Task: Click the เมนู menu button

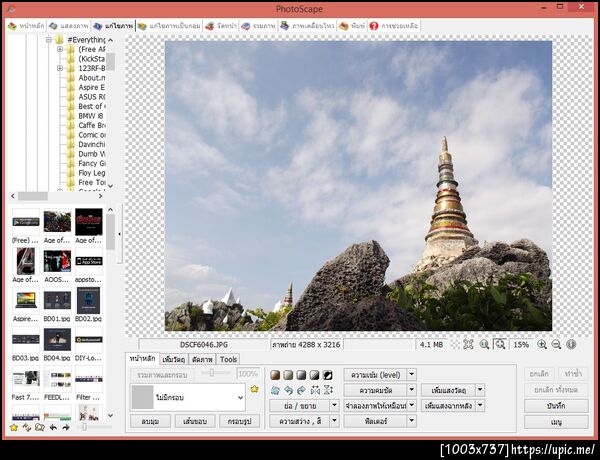Action: [556, 422]
